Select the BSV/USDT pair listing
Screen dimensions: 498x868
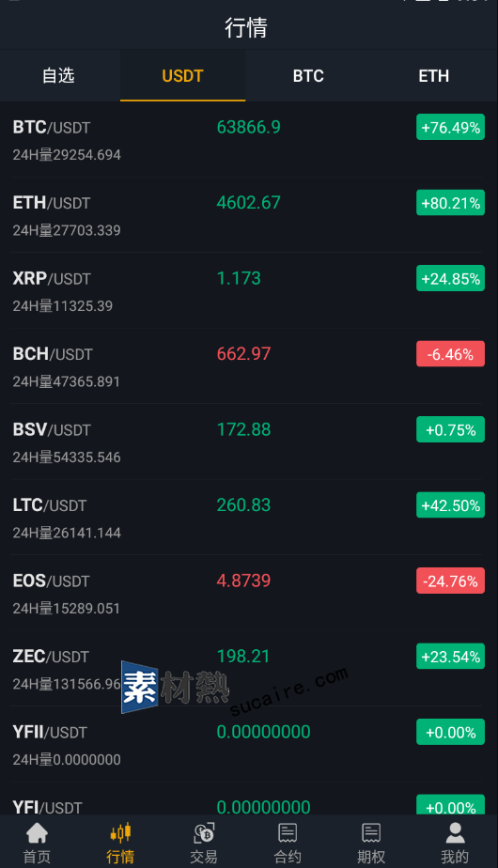(249, 442)
